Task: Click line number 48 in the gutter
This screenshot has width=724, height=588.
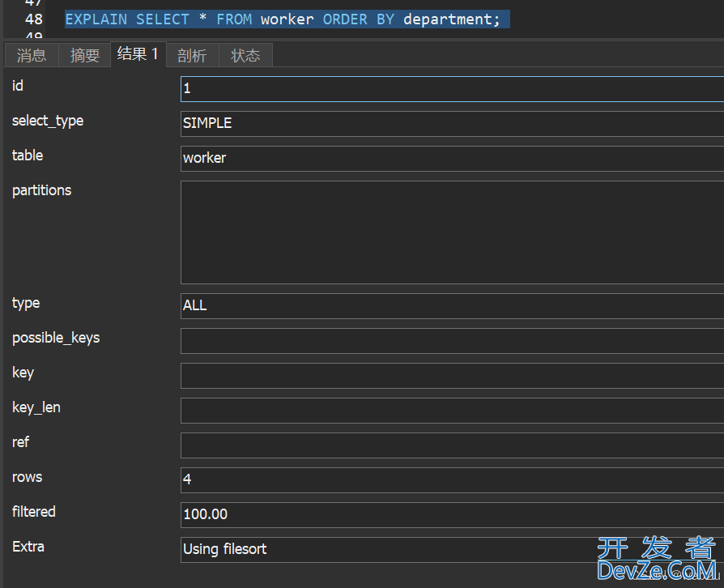Action: click(x=34, y=19)
